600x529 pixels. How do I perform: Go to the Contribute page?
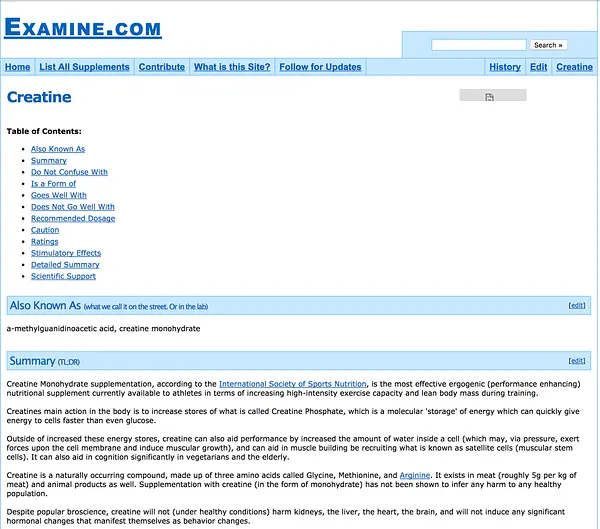[162, 67]
